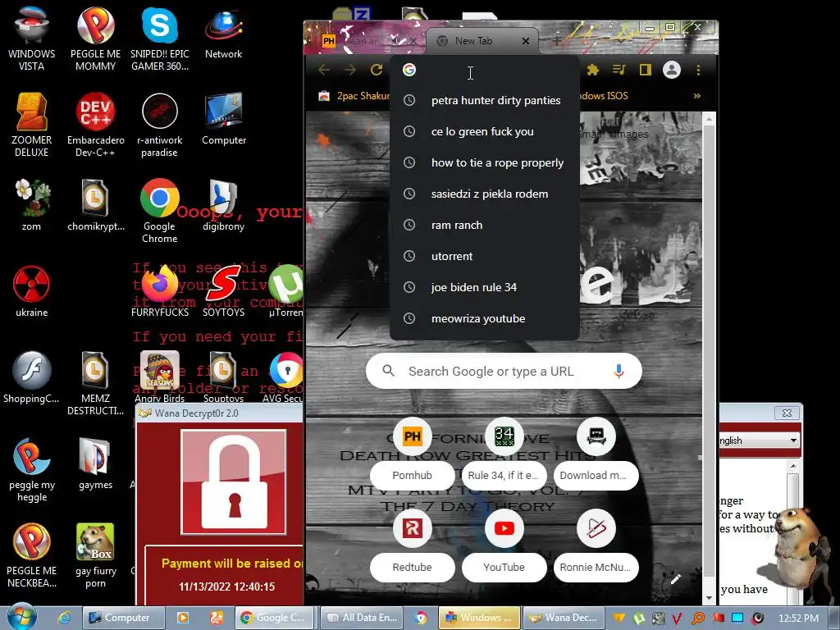This screenshot has width=840, height=630.
Task: Open Chrome extensions puzzle icon
Action: [x=592, y=70]
